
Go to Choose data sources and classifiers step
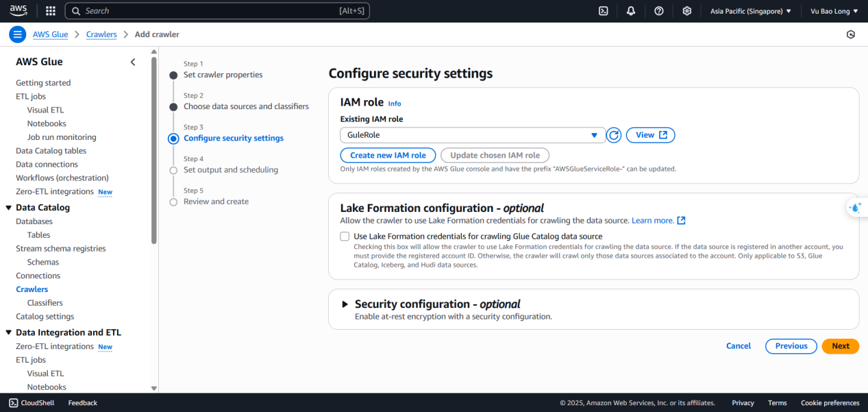[x=246, y=106]
